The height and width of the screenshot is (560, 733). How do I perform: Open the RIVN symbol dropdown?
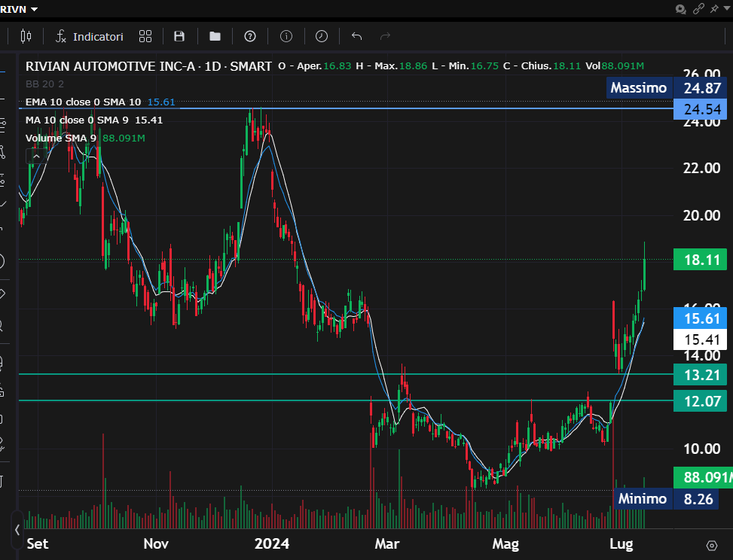(19, 8)
